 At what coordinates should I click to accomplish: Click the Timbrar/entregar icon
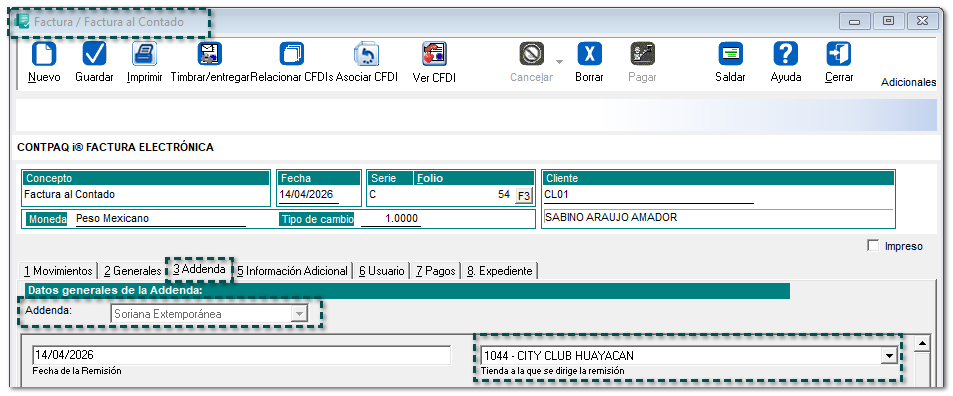pyautogui.click(x=210, y=54)
